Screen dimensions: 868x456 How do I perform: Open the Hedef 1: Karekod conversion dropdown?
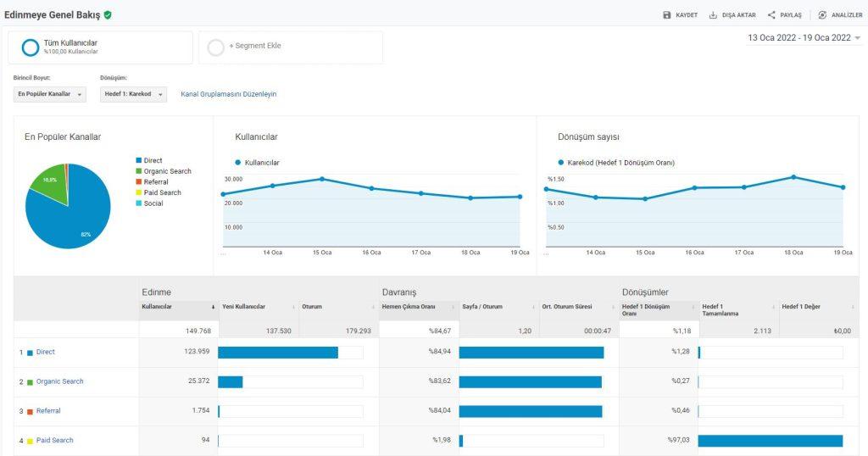133,94
